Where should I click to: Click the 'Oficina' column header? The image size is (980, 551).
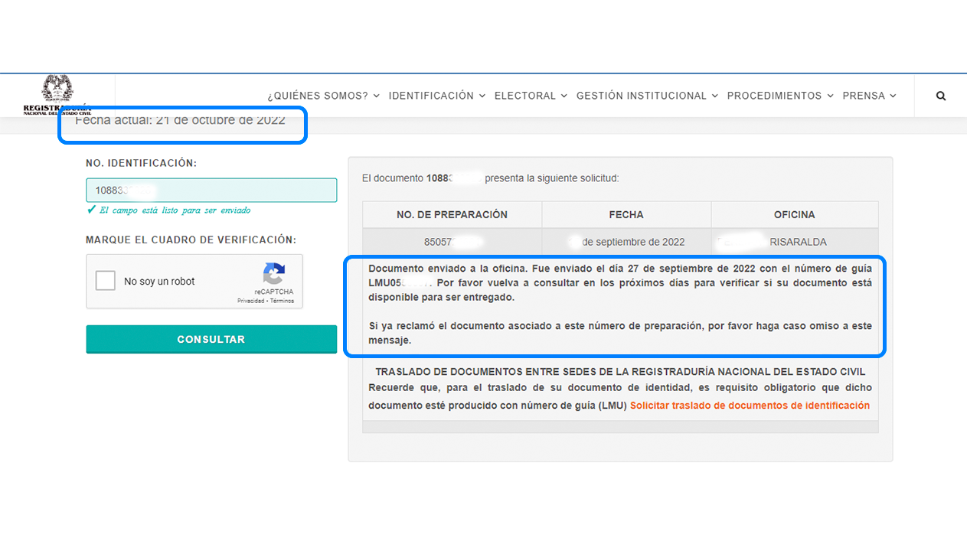click(795, 215)
